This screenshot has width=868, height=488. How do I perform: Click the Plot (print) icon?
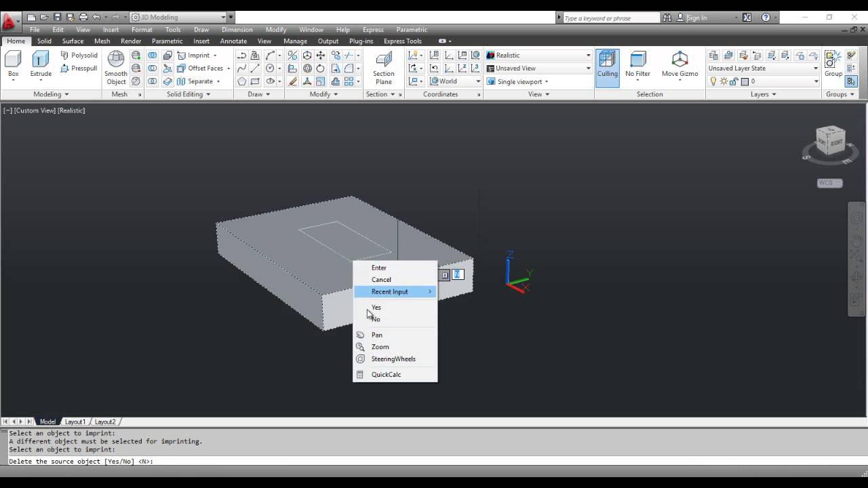tap(83, 17)
